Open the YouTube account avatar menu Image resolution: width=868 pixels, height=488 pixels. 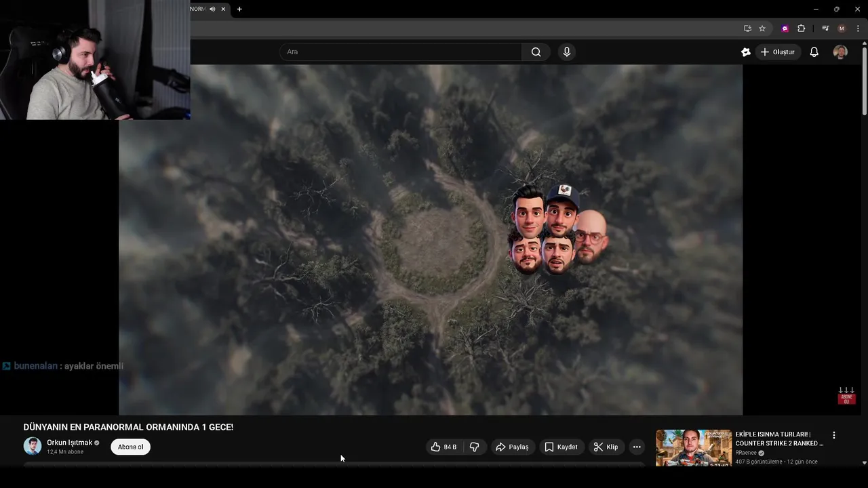click(840, 52)
